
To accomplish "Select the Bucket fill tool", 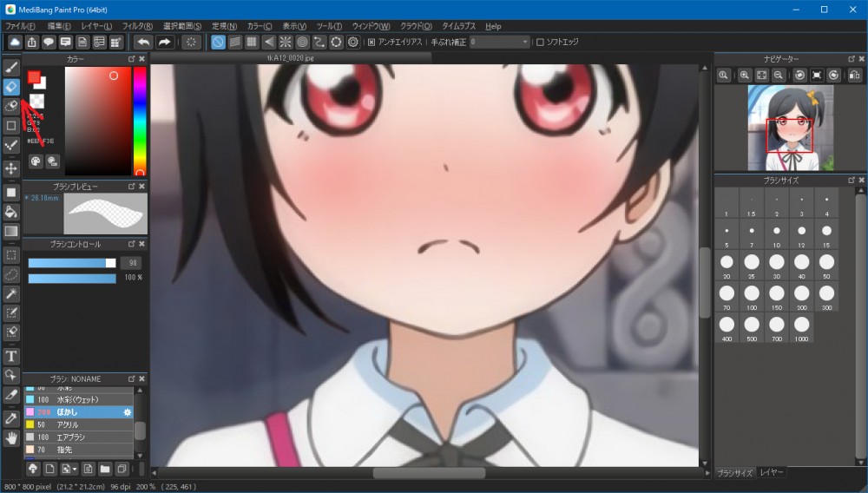I will (11, 212).
